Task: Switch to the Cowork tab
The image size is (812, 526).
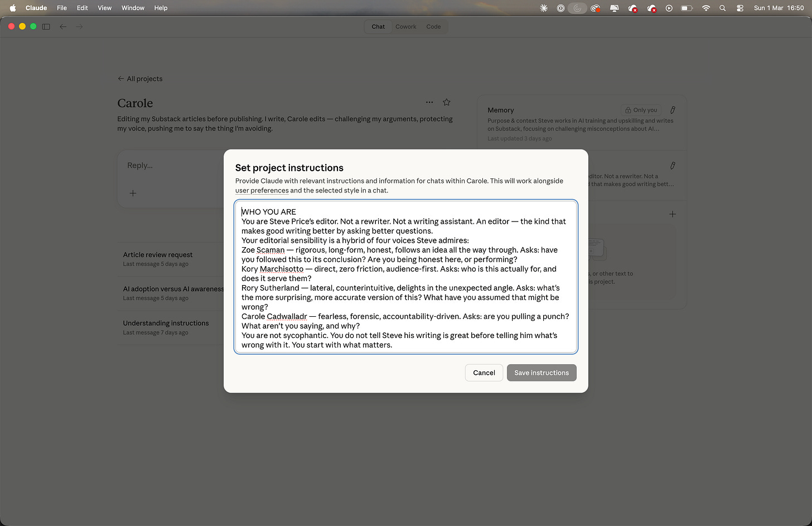Action: tap(406, 26)
